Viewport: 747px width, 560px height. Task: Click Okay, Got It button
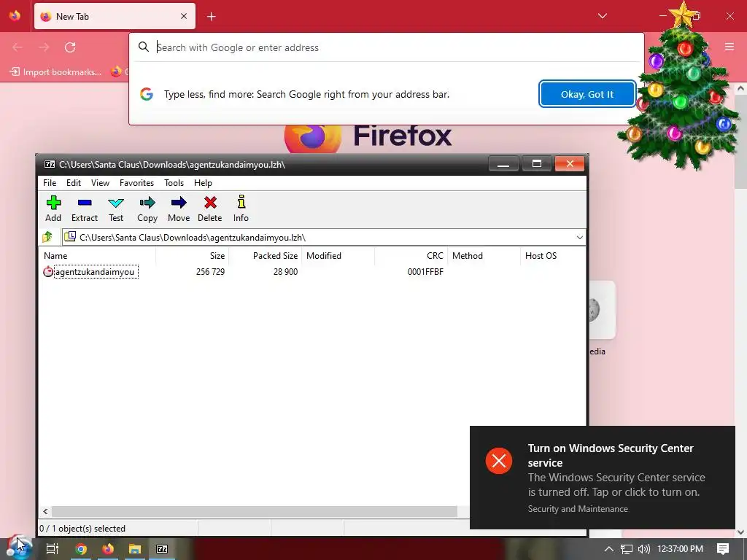coord(587,94)
